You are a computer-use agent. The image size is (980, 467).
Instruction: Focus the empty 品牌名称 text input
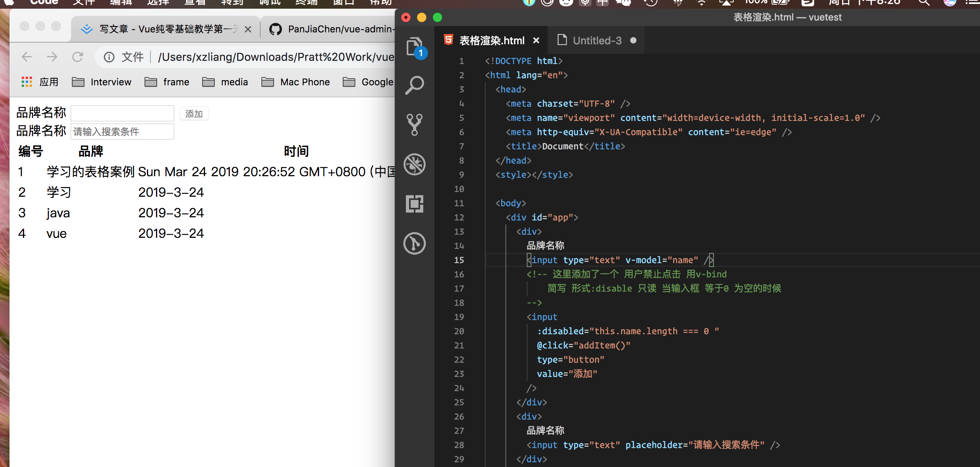tap(122, 113)
